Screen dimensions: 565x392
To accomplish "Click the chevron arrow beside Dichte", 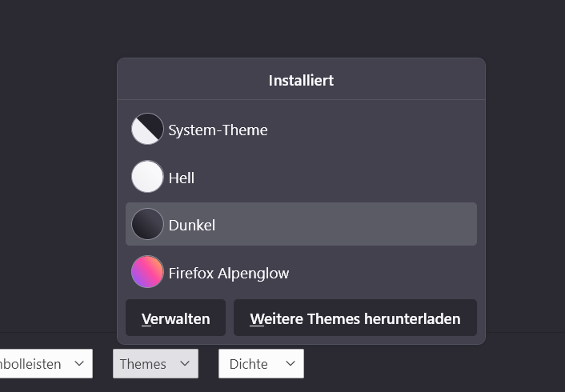I will click(288, 364).
